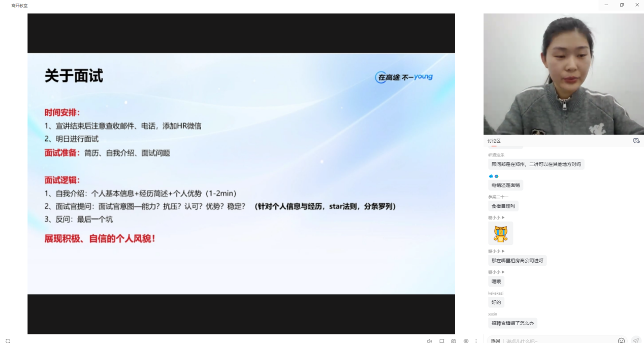Take a screenshot with the camera icon

(454, 341)
